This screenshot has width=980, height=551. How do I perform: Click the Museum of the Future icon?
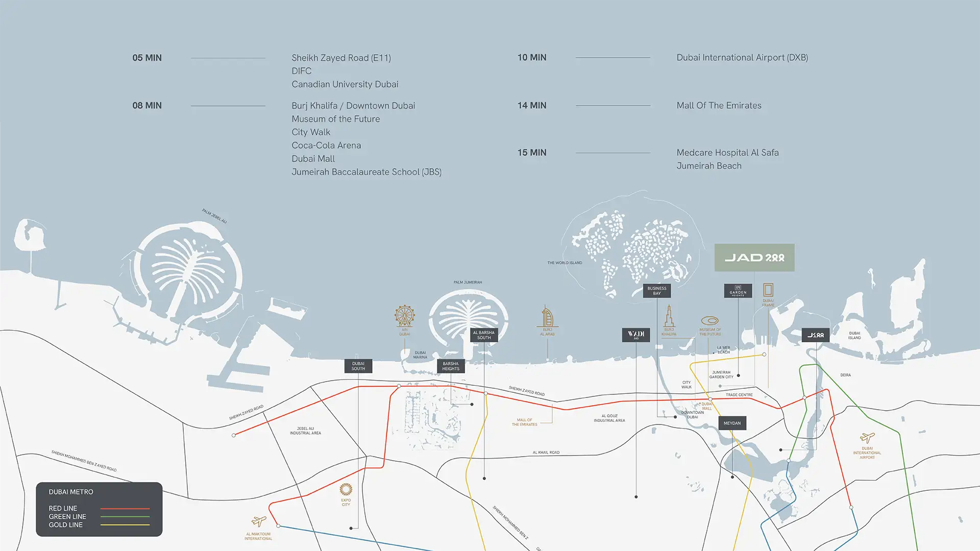pyautogui.click(x=709, y=321)
